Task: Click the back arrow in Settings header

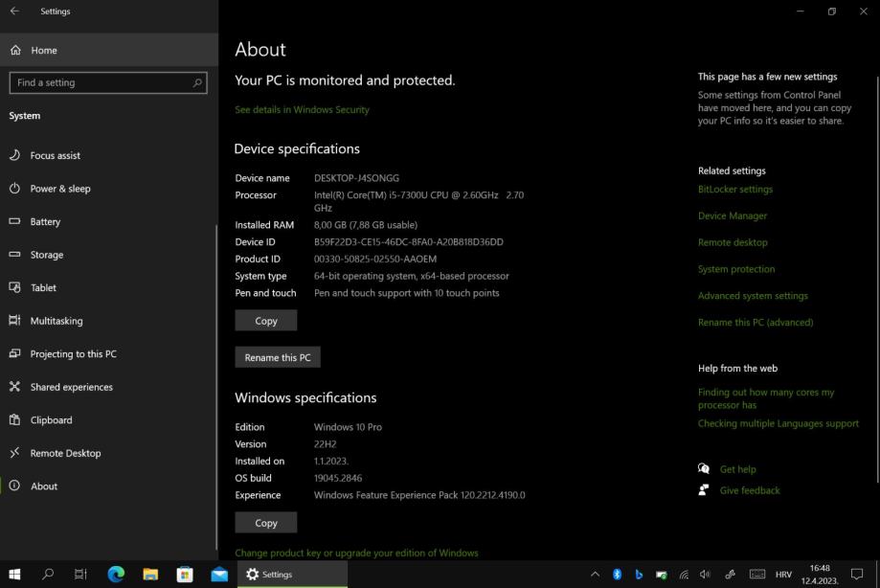Action: pyautogui.click(x=14, y=11)
